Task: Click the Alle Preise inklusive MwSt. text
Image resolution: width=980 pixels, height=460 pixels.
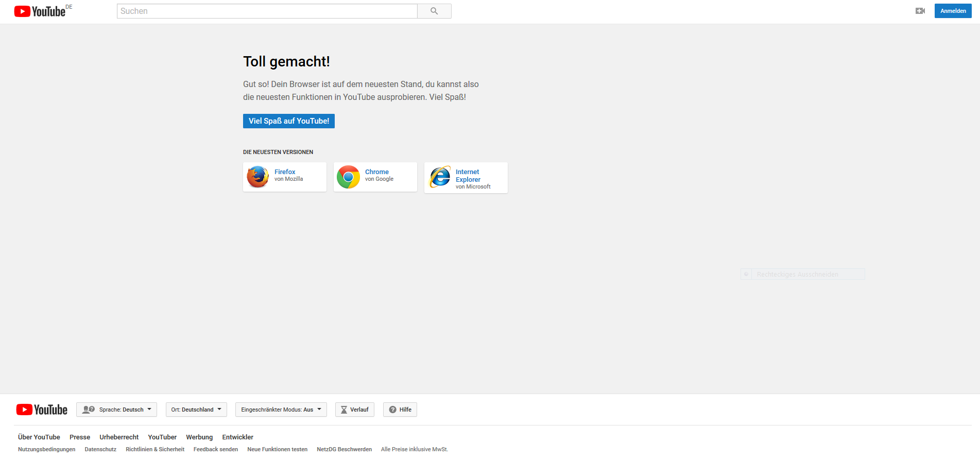Action: pos(415,449)
